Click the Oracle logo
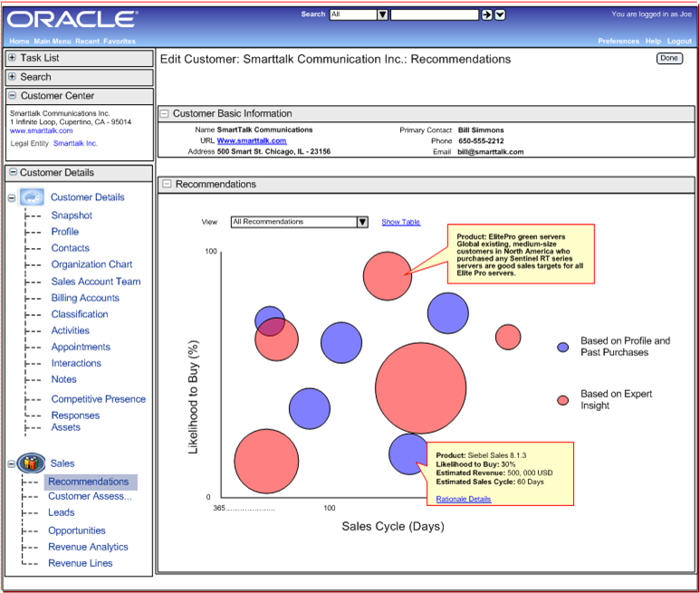Viewport: 700px width, 593px height. [x=72, y=19]
